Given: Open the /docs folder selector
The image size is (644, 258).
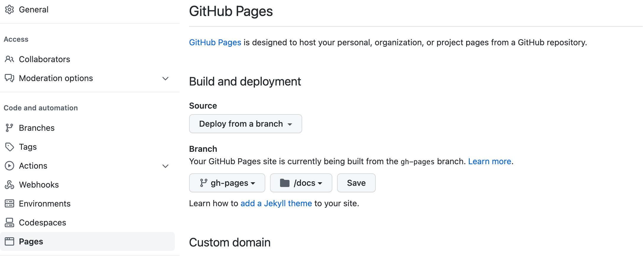Looking at the screenshot, I should click(301, 183).
